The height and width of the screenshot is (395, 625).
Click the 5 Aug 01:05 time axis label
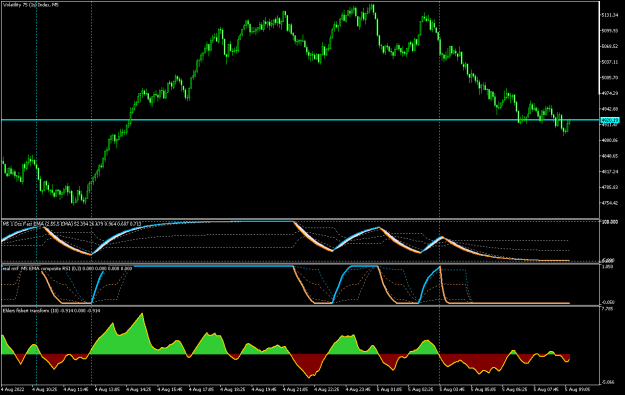coord(390,389)
